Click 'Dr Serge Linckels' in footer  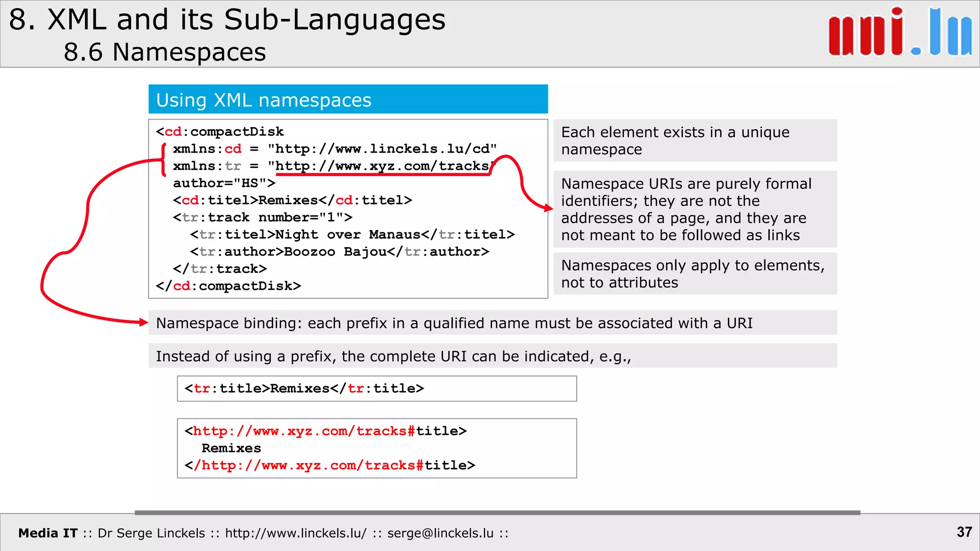point(151,533)
